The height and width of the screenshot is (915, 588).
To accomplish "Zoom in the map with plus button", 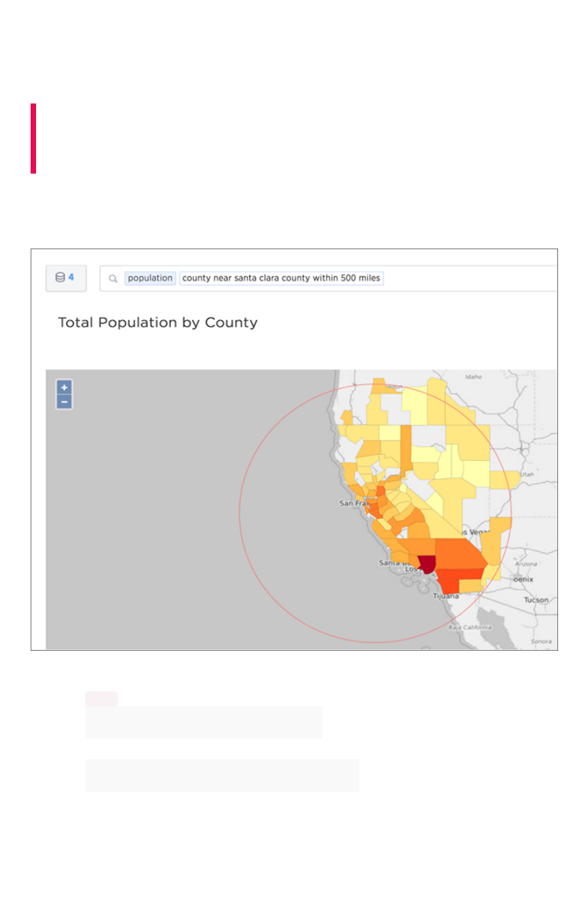I will (x=64, y=387).
